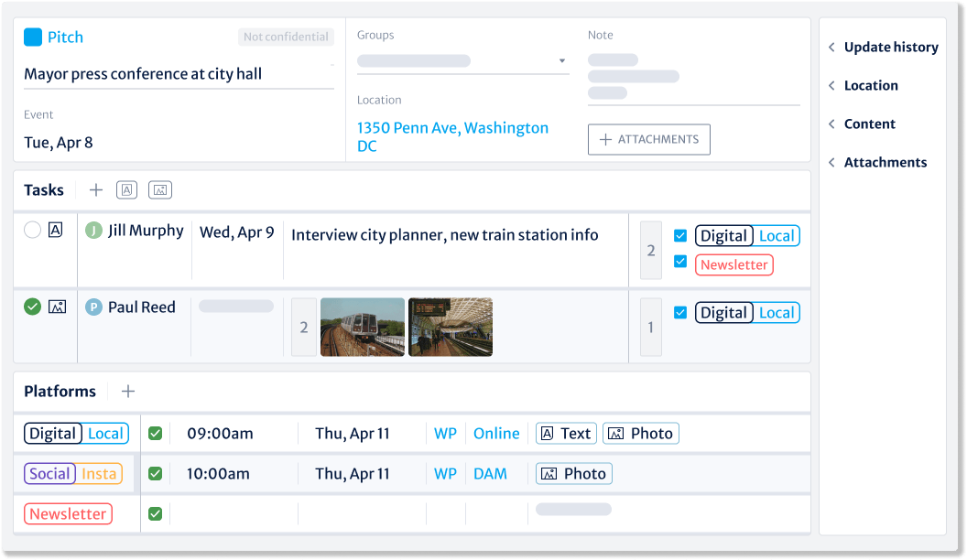This screenshot has height=560, width=967.
Task: Select the Text task icon in Tasks header
Action: [x=126, y=189]
